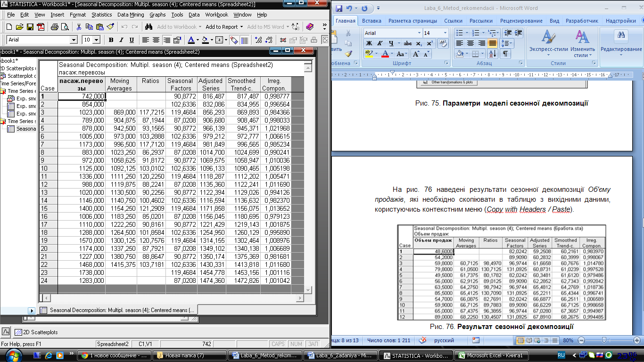Viewport: 644px width, 362px height.
Task: Show paragraph marks ¶ in Word
Action: [505, 54]
